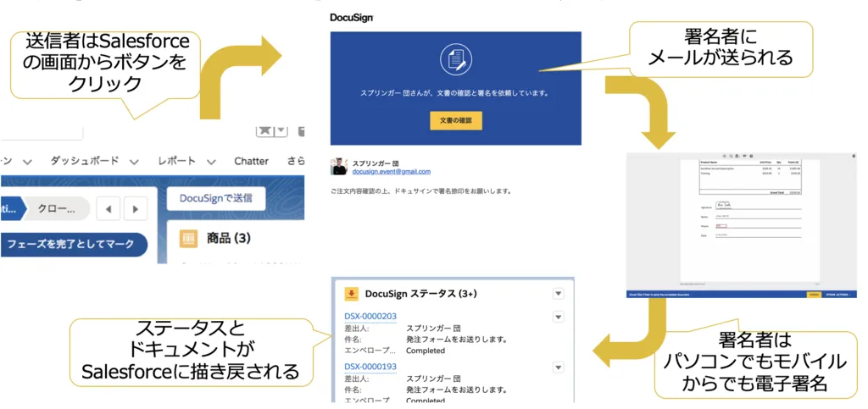Click the print icon in the signing toolbar
This screenshot has width=868, height=409.
744,157
